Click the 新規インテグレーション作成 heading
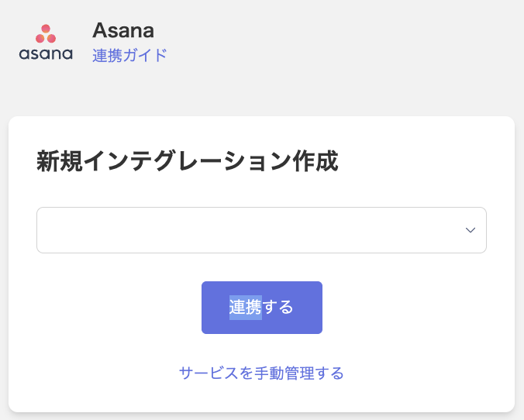This screenshot has height=420, width=524. 187,160
